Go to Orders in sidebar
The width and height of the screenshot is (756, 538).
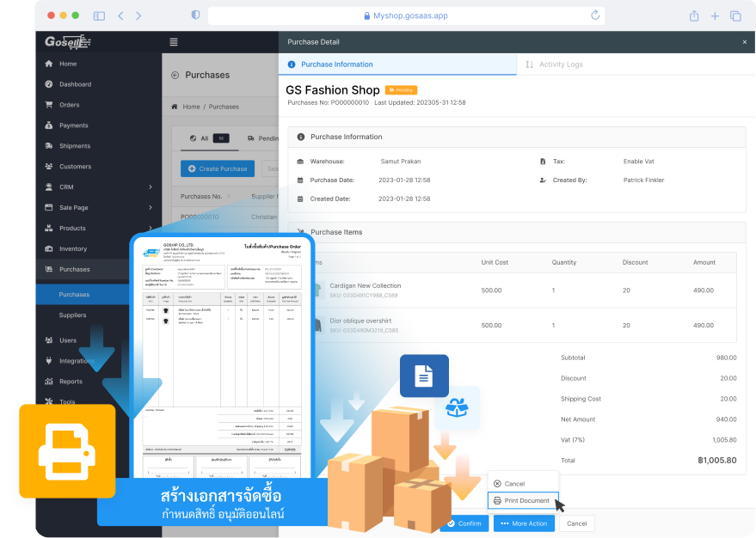[69, 105]
